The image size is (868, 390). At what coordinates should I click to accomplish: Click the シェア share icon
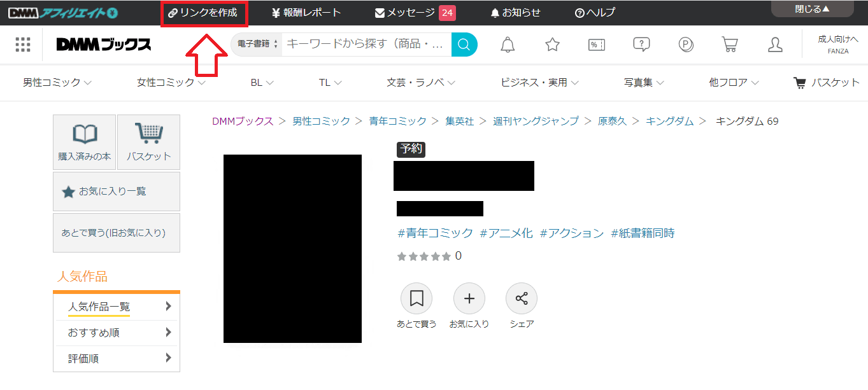[x=522, y=298]
